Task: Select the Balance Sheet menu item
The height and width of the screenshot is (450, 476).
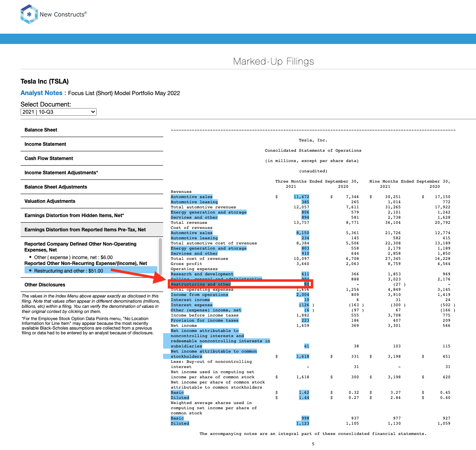Action: [x=92, y=130]
